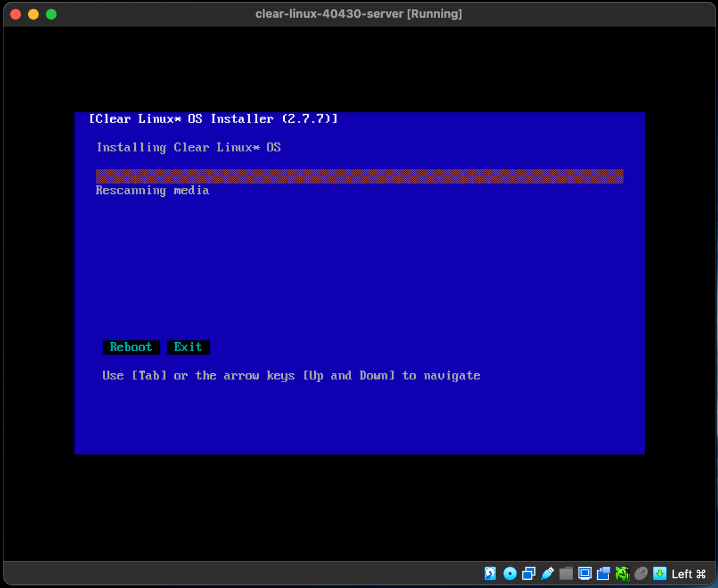Click the Clear Linux OS Installer heading
The width and height of the screenshot is (718, 588).
(213, 118)
